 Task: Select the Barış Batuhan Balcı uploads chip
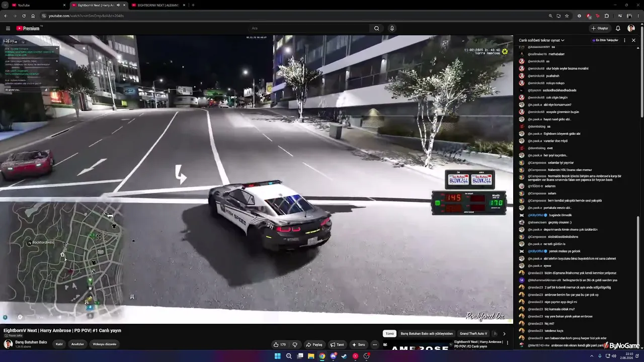coord(427,333)
